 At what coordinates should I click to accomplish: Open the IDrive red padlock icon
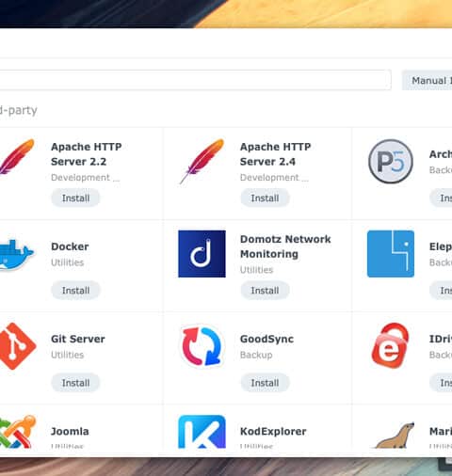pos(391,345)
